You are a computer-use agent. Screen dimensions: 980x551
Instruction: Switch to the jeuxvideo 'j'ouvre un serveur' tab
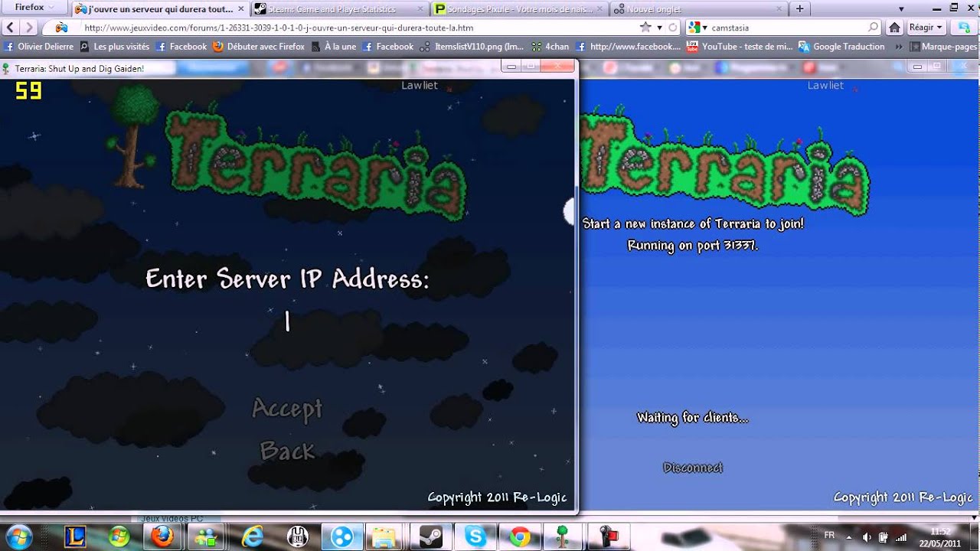pos(161,9)
